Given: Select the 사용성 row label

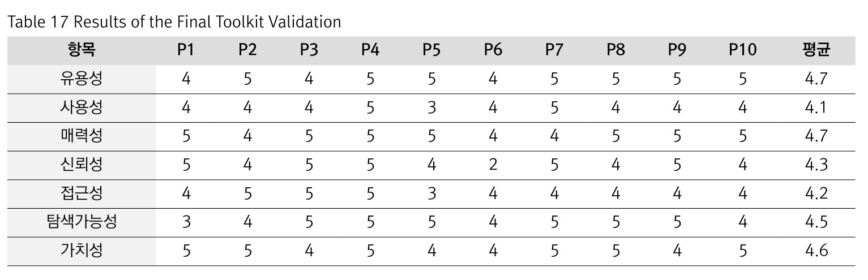Looking at the screenshot, I should 82,107.
